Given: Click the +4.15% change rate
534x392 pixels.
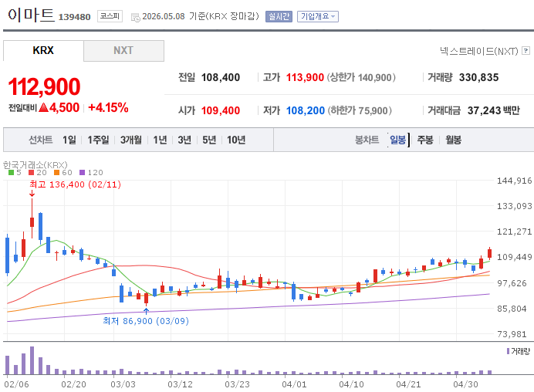Looking at the screenshot, I should point(108,107).
